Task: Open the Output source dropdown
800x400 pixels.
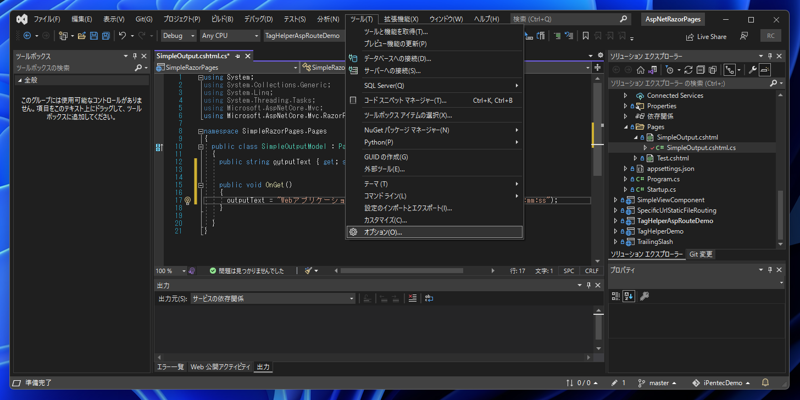Action: pos(273,298)
